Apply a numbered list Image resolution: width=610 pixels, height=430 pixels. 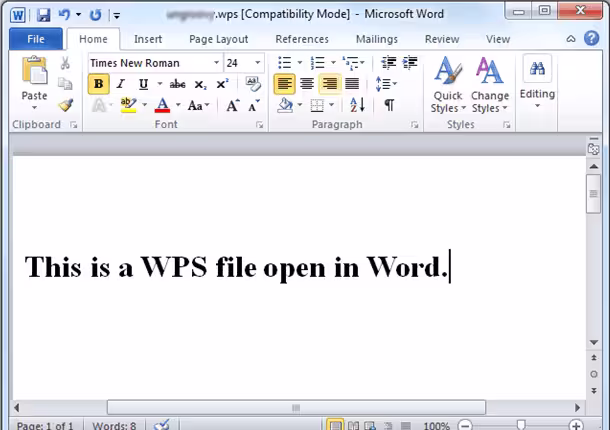point(318,62)
